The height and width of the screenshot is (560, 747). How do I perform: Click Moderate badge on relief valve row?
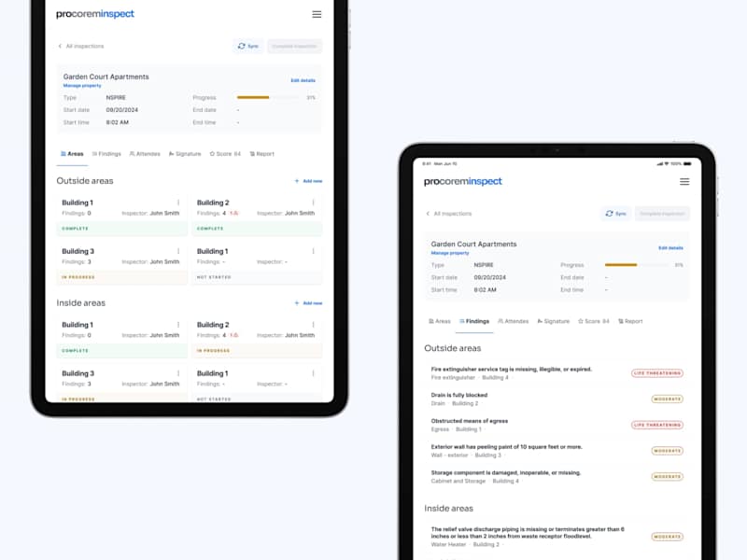pos(667,537)
